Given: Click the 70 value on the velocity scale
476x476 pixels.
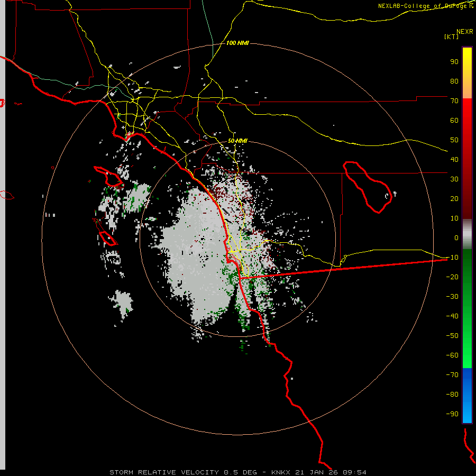Looking at the screenshot, I should 454,101.
